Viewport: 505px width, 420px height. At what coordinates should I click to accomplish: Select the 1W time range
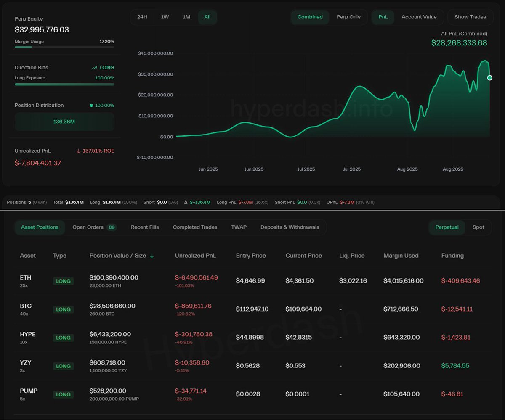click(x=165, y=17)
